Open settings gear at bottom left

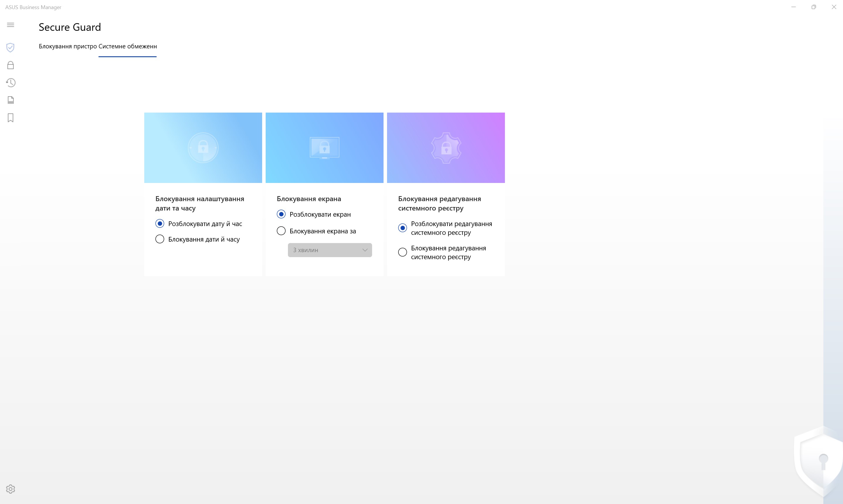[x=11, y=489]
